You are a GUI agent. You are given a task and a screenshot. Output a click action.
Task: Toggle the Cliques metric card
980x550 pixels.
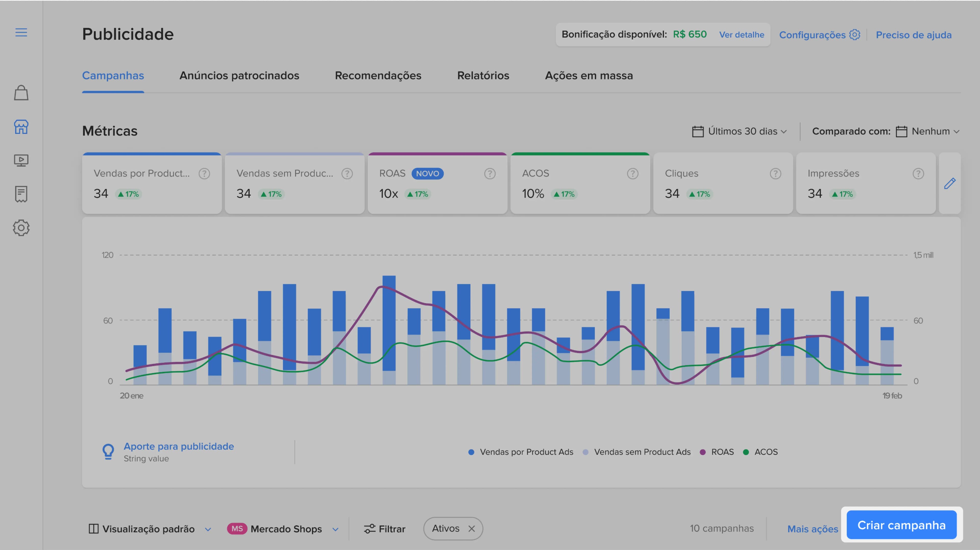pos(723,183)
